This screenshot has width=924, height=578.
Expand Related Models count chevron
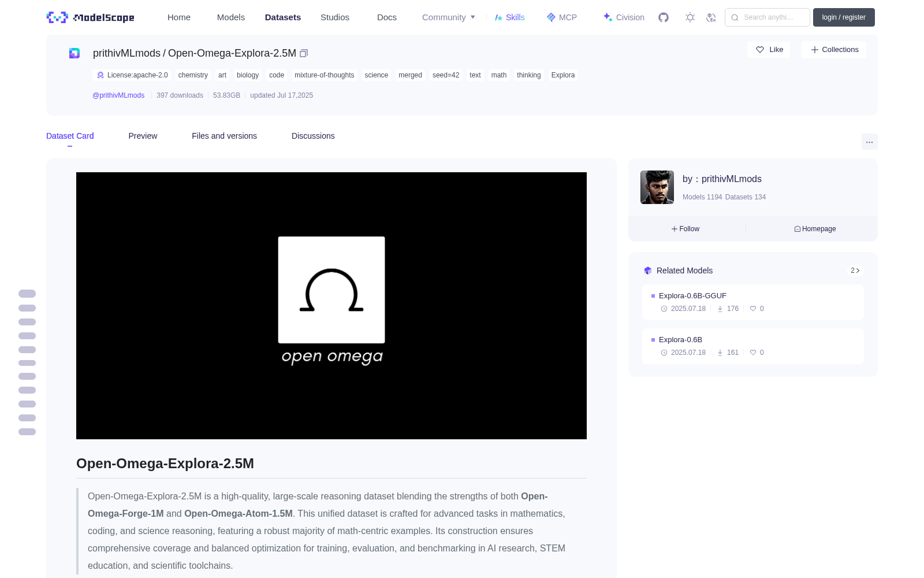coord(855,271)
